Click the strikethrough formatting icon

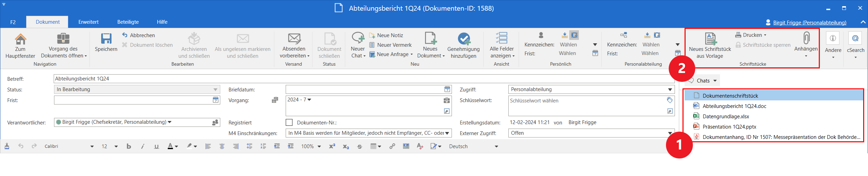[x=360, y=146]
